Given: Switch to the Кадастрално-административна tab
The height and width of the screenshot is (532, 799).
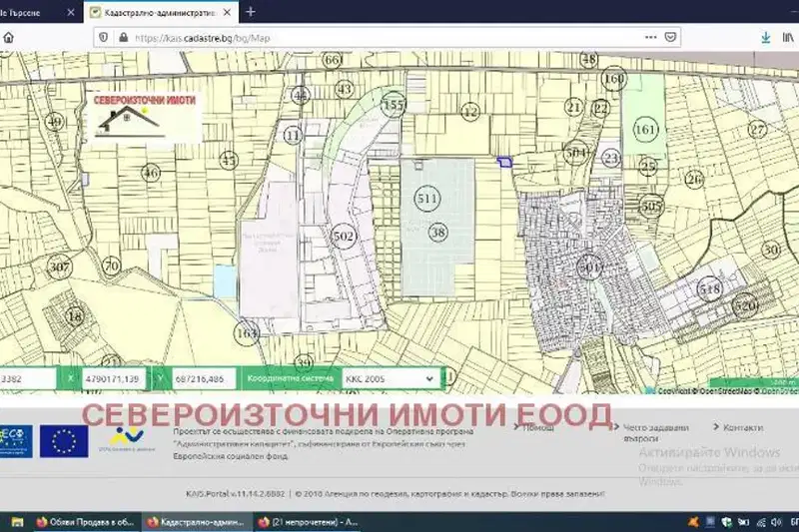Looking at the screenshot, I should coord(162,12).
